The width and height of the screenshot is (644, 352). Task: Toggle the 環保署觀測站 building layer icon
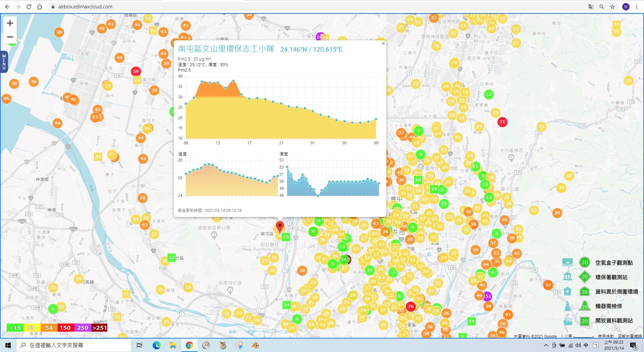(567, 277)
